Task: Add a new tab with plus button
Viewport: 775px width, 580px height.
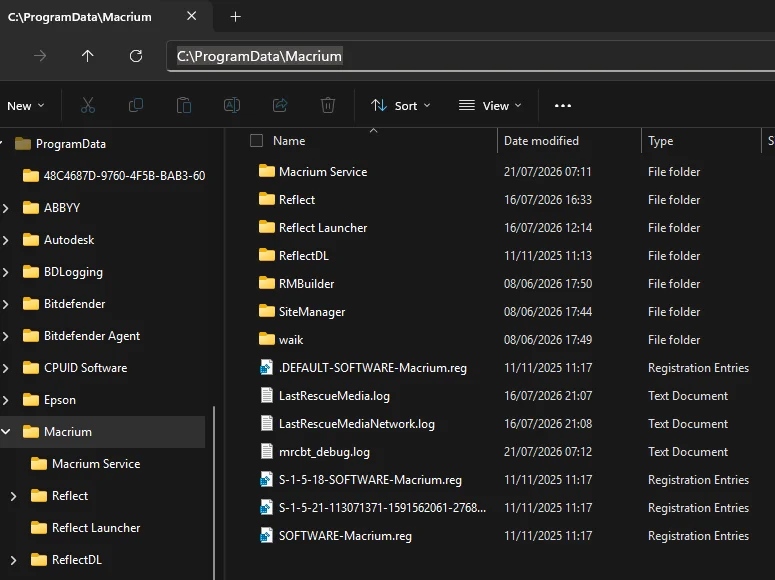Action: click(236, 17)
